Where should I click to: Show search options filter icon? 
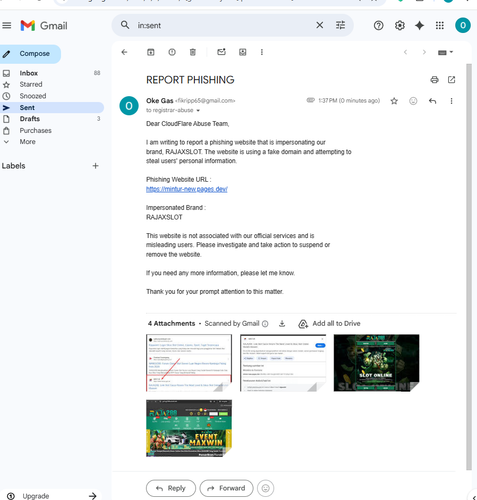point(340,25)
